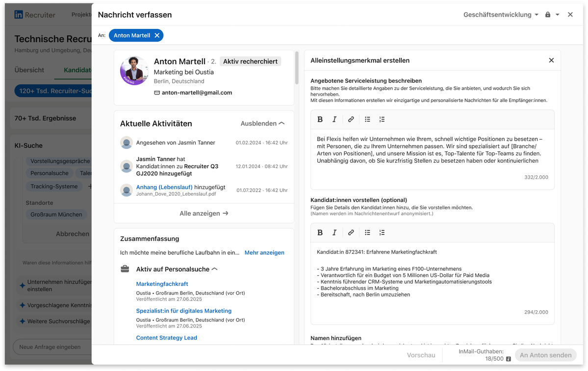Click the sparkle icon by Vorgeschlagene Kenntnisse

23,305
